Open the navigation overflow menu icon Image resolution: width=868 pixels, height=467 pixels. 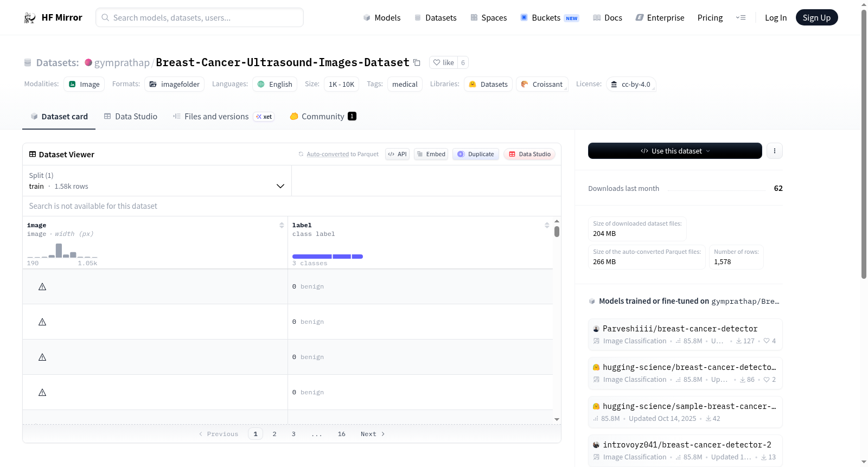click(741, 18)
